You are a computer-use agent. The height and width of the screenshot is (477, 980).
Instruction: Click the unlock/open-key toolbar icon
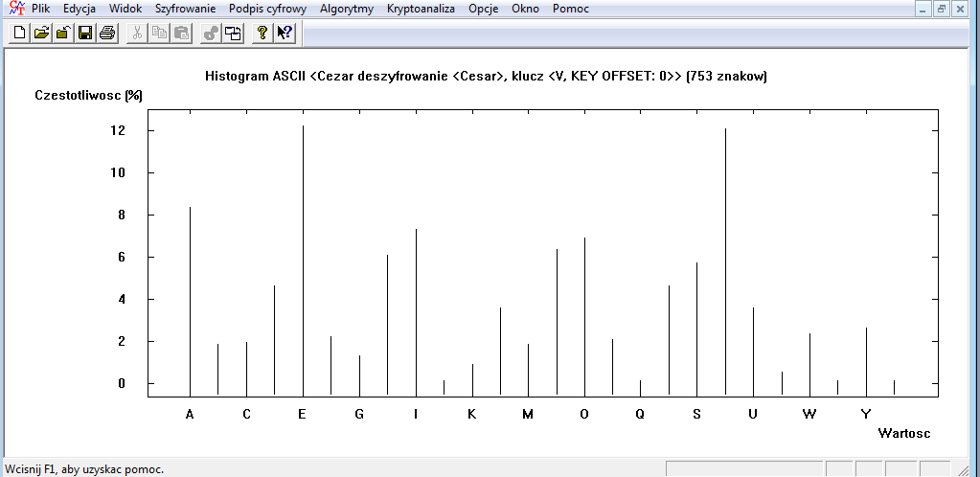pos(62,33)
